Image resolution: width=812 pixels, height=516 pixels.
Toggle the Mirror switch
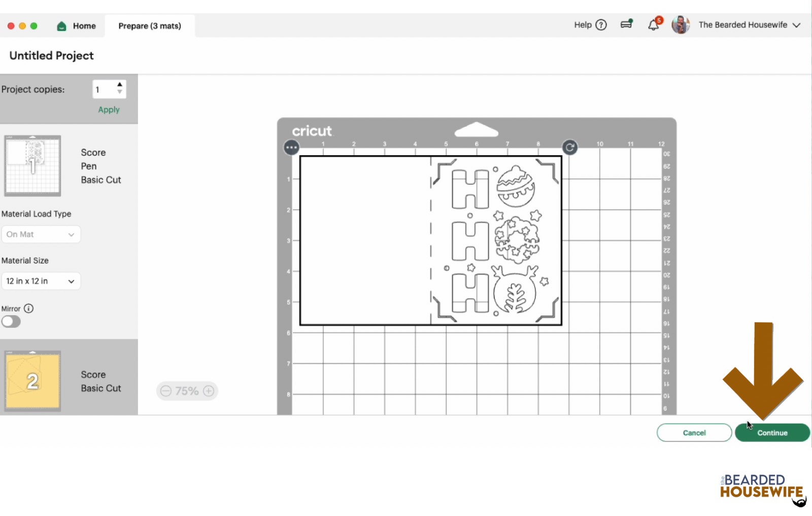tap(11, 322)
